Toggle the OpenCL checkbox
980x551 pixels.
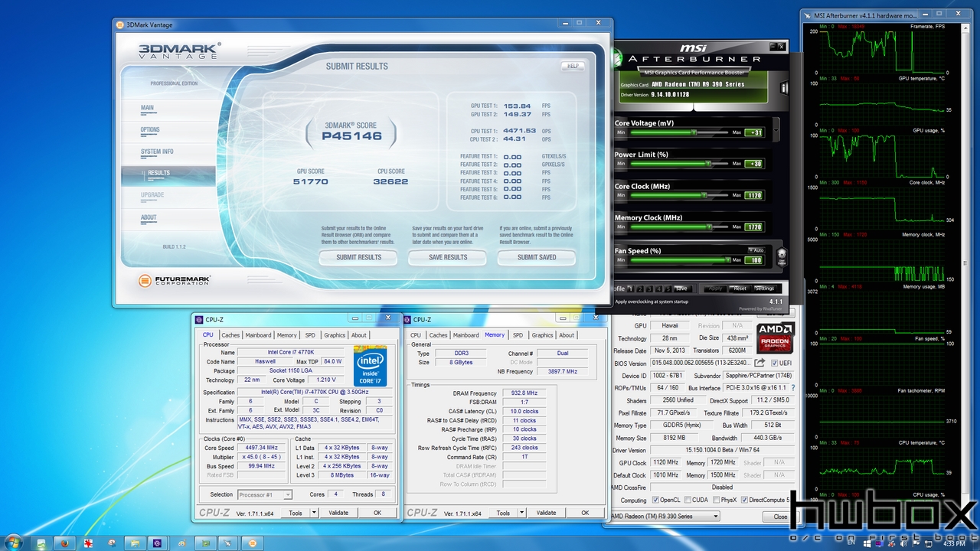[x=655, y=500]
